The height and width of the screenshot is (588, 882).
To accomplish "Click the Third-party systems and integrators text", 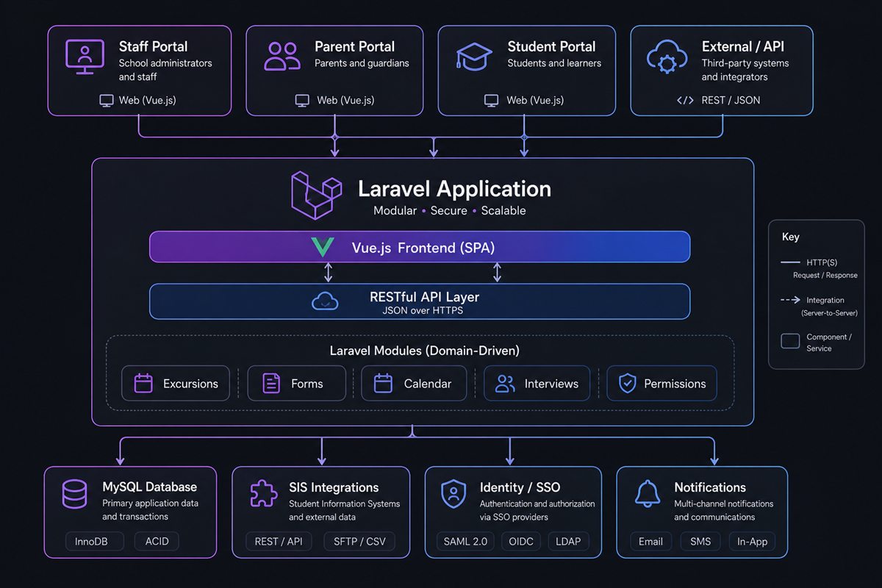I will point(745,70).
